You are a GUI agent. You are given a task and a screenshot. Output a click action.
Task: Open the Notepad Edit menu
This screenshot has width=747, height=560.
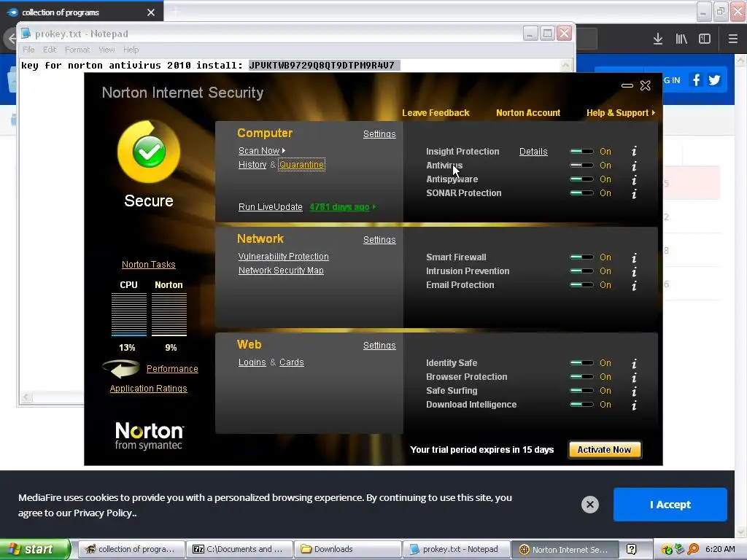click(50, 50)
